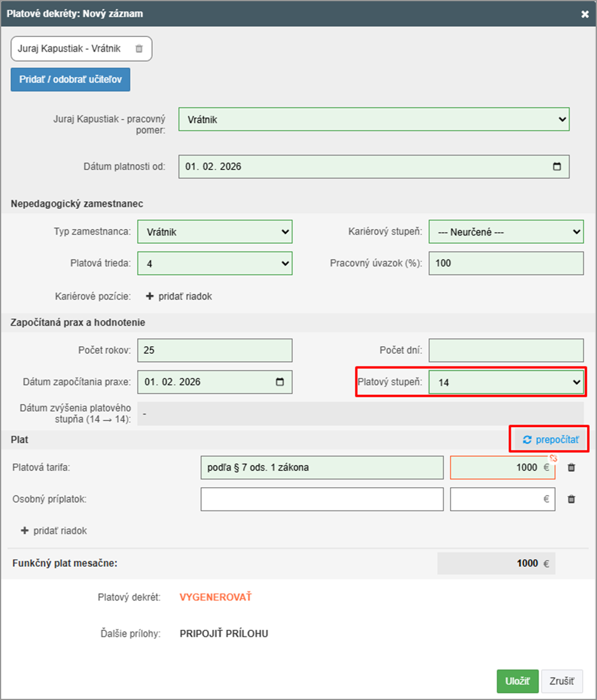Remove Juraj Kapustiak tag with trash icon
Screen dimensions: 597x700
139,49
